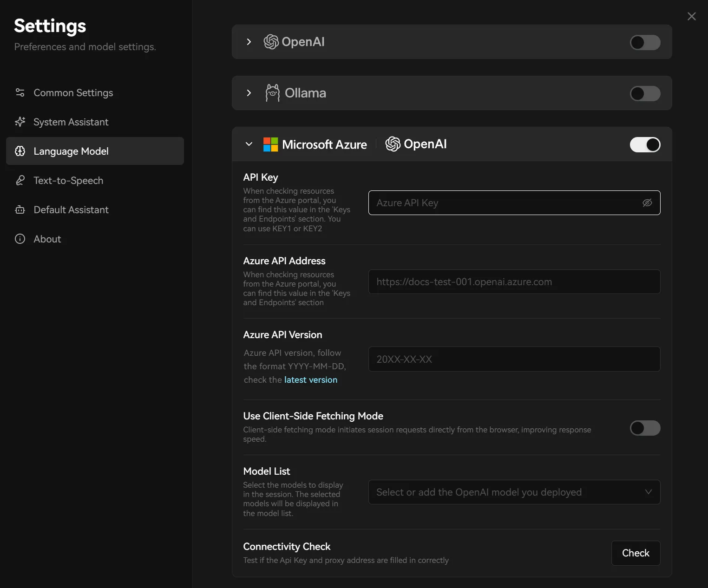The image size is (708, 588).
Task: Click the Ollama llama logo
Action: tap(272, 93)
